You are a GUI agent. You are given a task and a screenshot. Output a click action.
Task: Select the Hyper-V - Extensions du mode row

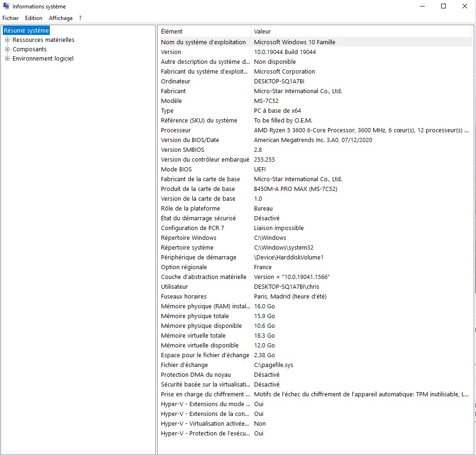tap(316, 404)
